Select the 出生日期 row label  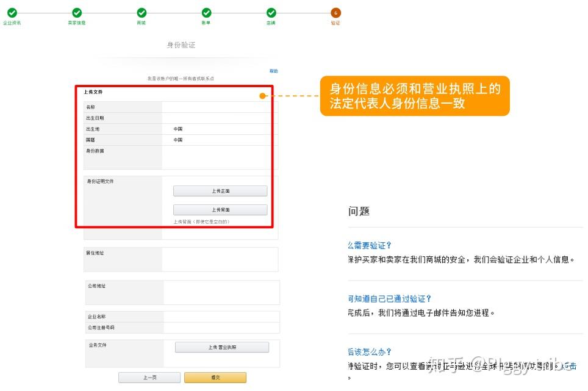click(95, 118)
